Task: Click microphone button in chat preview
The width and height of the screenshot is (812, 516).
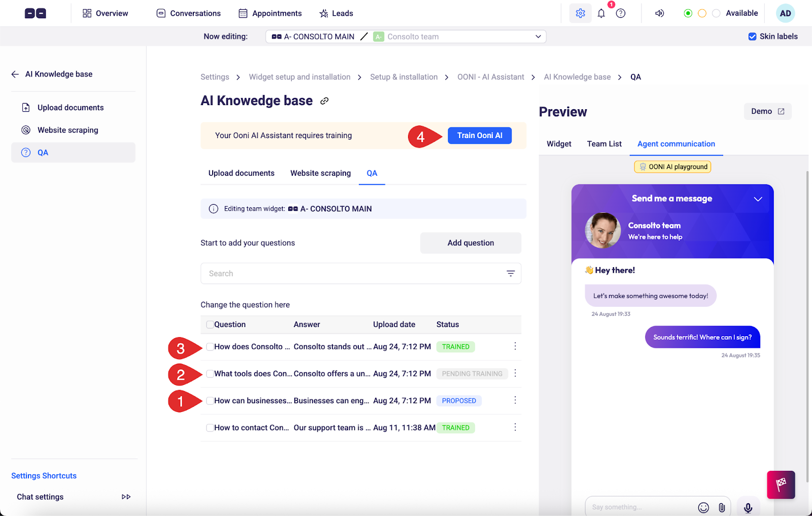Action: point(748,507)
